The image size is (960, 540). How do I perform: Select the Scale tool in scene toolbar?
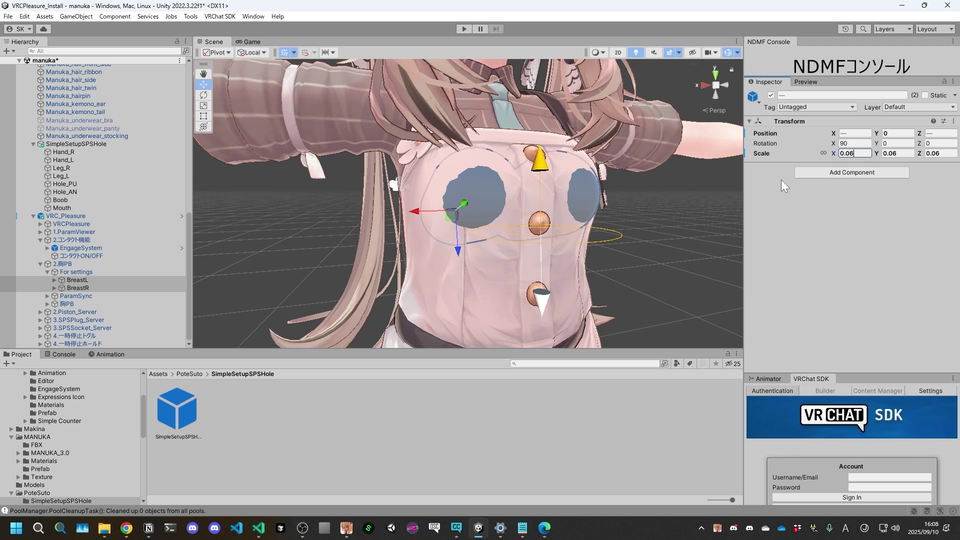[x=203, y=105]
